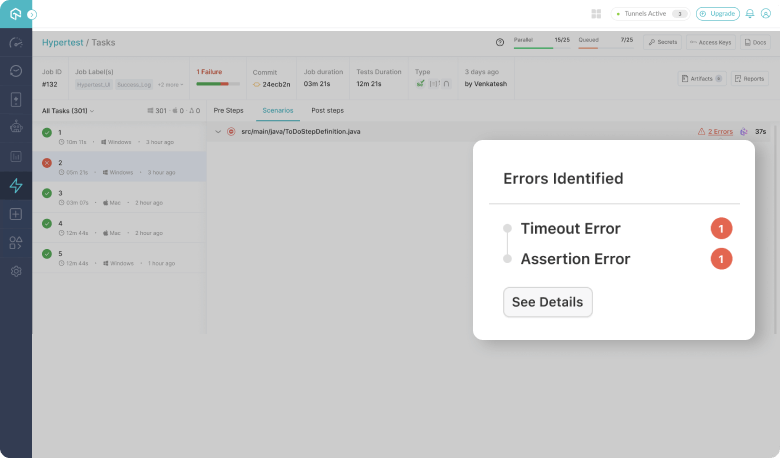Screen dimensions: 780x458
Task: Click the Apple count 0 icon
Action: (x=175, y=111)
